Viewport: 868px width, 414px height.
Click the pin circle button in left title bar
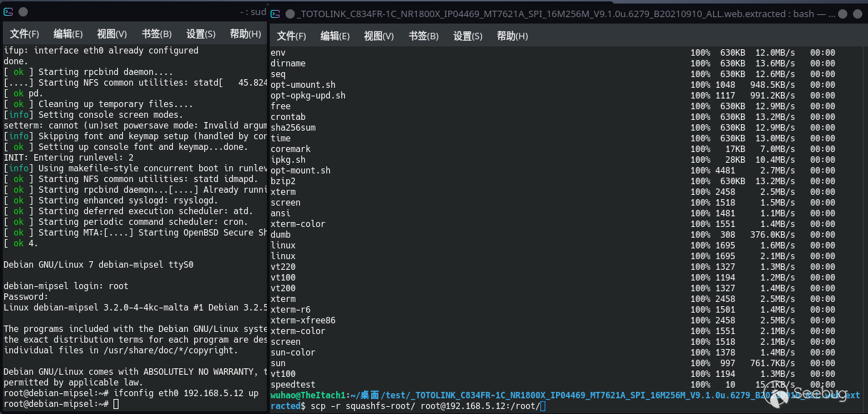coord(24,12)
